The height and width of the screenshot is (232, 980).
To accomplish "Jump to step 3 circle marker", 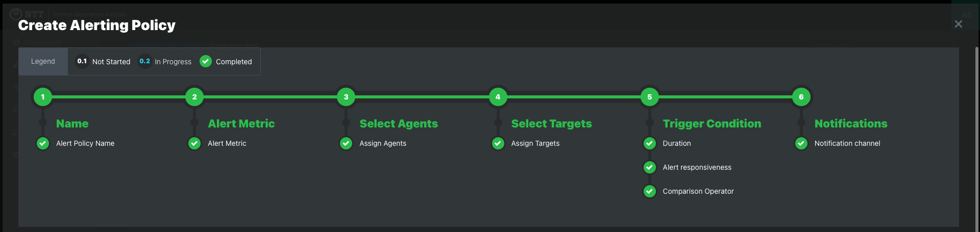I will coord(346,97).
